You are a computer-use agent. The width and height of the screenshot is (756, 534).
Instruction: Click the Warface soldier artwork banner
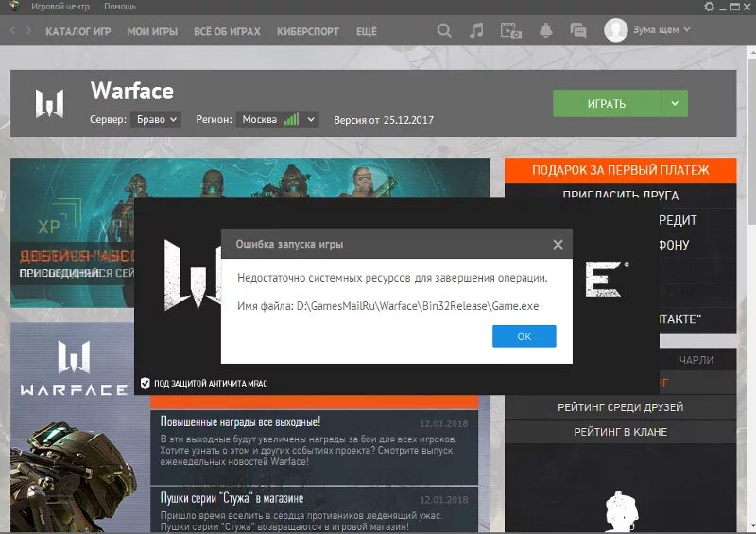(73, 427)
